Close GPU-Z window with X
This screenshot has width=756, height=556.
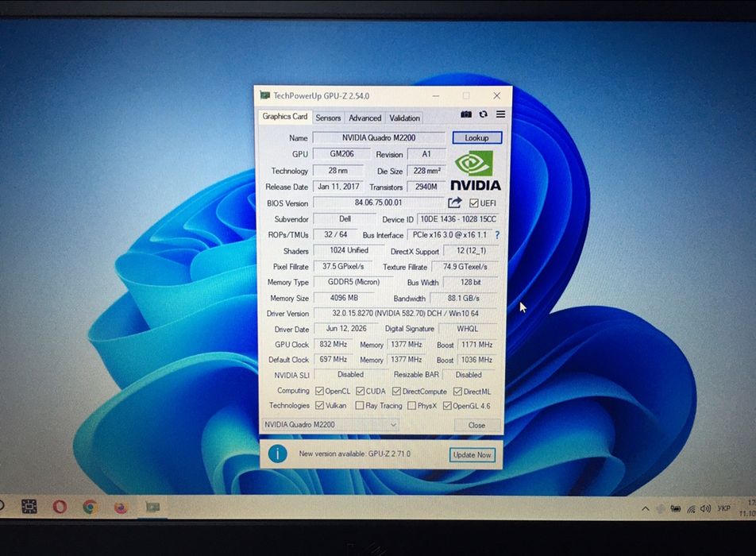pyautogui.click(x=496, y=95)
